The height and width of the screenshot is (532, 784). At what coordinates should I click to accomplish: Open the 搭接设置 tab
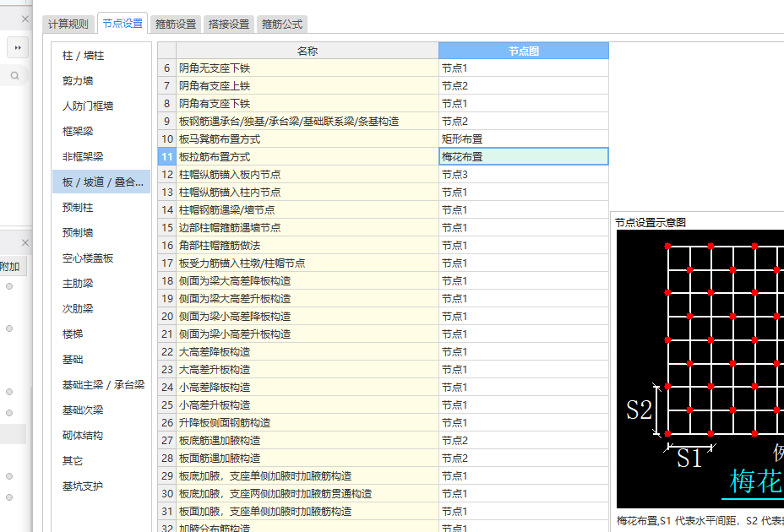[228, 24]
